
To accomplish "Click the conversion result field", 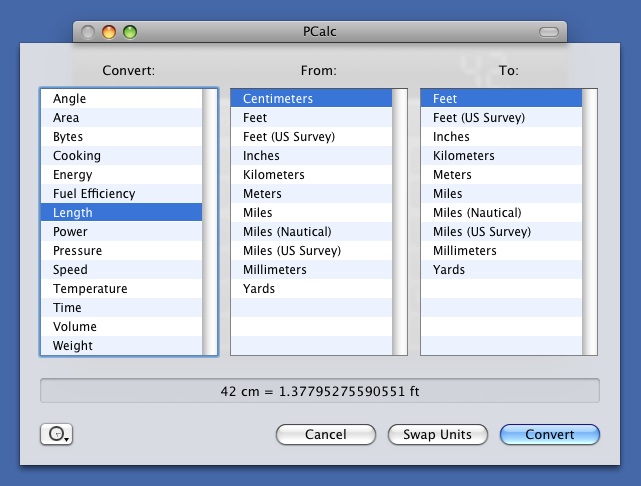I will point(319,391).
